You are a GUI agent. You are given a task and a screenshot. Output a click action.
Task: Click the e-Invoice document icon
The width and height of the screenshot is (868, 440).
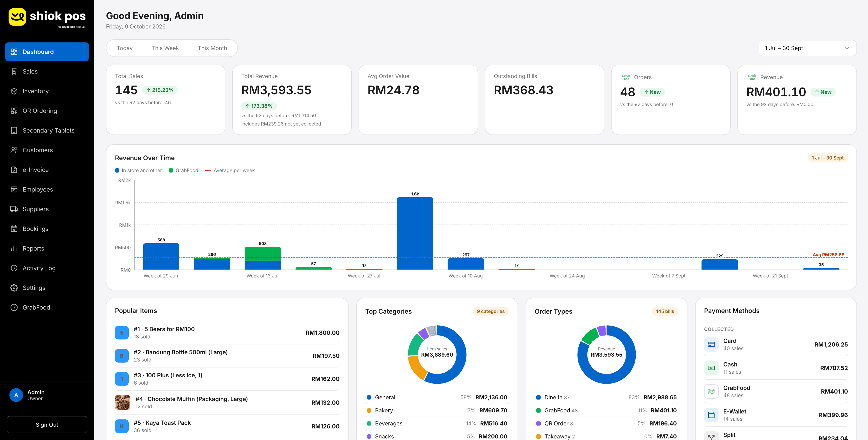(14, 170)
